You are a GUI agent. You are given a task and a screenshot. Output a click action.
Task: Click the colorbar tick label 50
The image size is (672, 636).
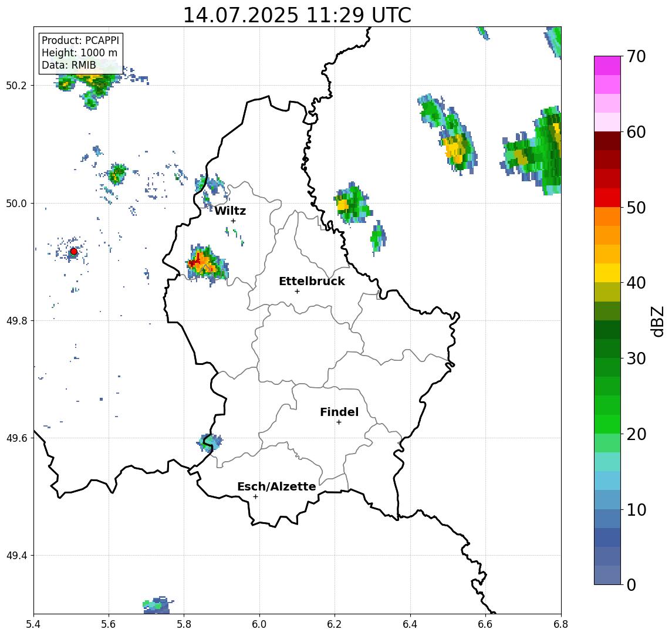pos(636,208)
